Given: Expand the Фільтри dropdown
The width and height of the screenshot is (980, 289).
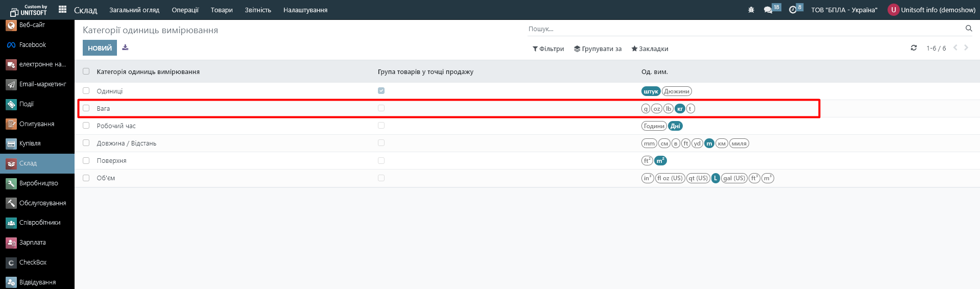Looking at the screenshot, I should pos(548,49).
